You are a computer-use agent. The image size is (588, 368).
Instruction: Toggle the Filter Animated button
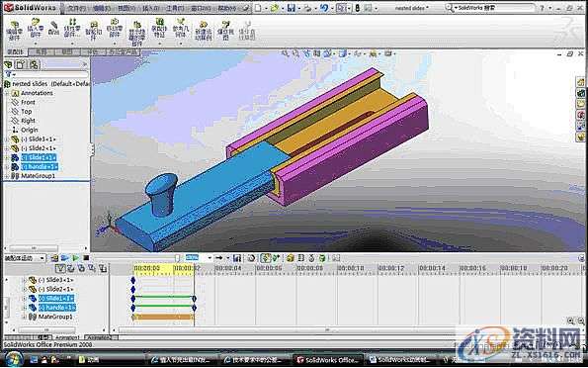(71, 268)
